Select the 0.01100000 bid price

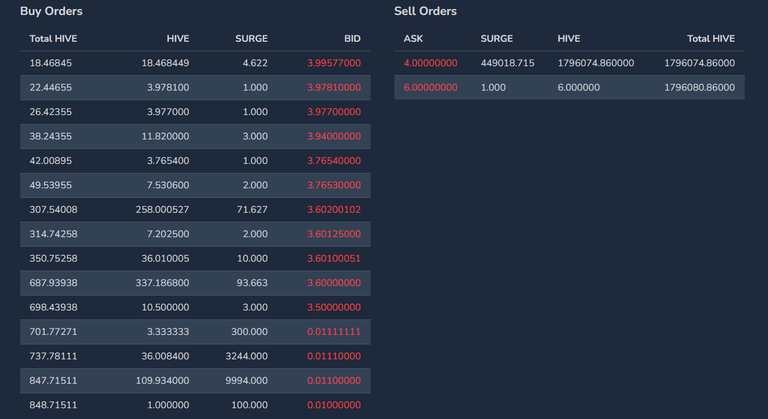tap(334, 381)
